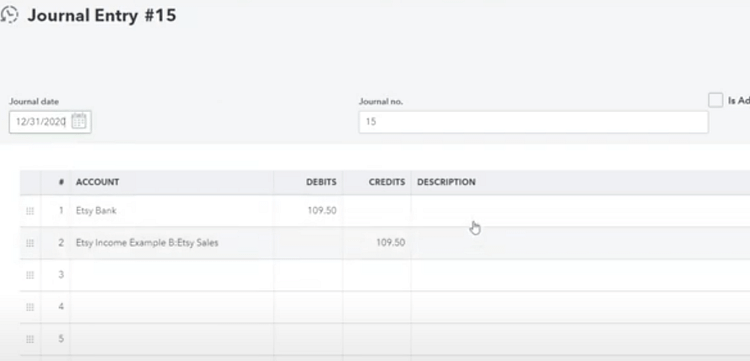Select the description cell for row 1
The image size is (750, 361).
point(581,210)
